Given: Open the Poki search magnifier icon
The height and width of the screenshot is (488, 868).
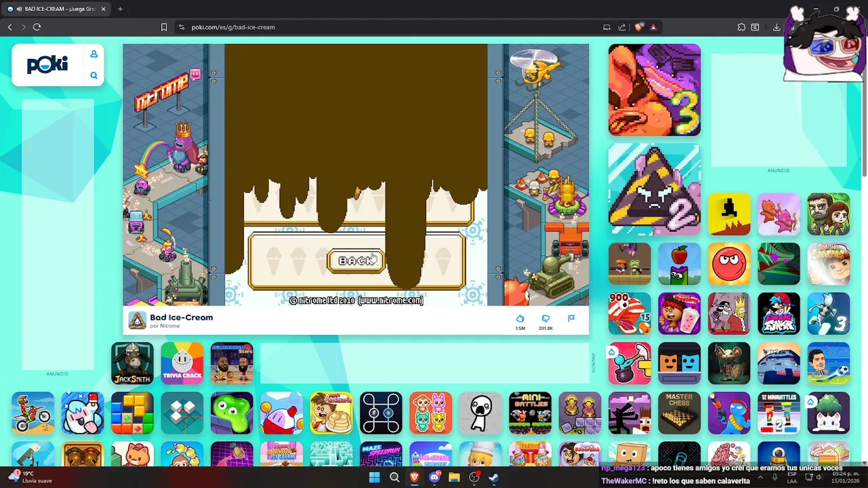Looking at the screenshot, I should coord(94,75).
